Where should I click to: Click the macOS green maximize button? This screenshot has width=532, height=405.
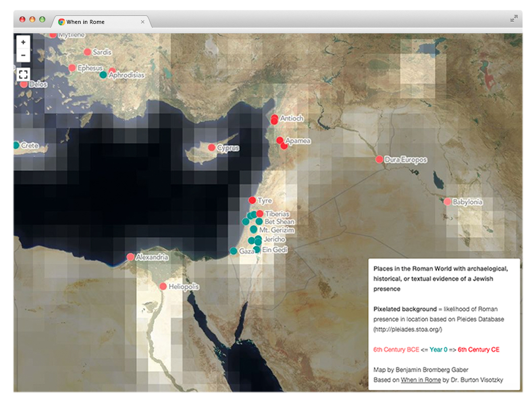[x=42, y=19]
